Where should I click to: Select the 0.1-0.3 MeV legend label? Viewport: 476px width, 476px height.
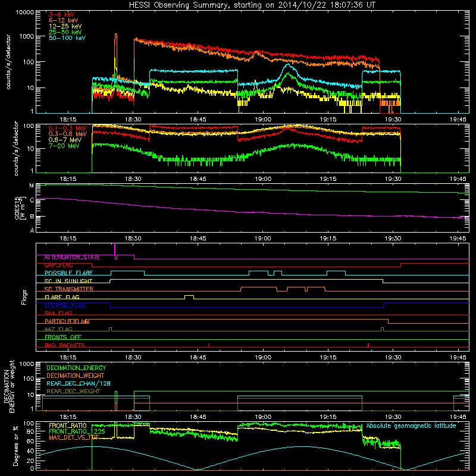click(68, 128)
